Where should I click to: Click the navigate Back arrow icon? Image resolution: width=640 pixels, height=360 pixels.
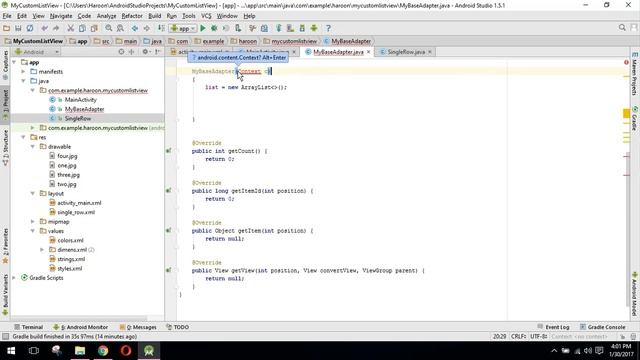tap(135, 28)
